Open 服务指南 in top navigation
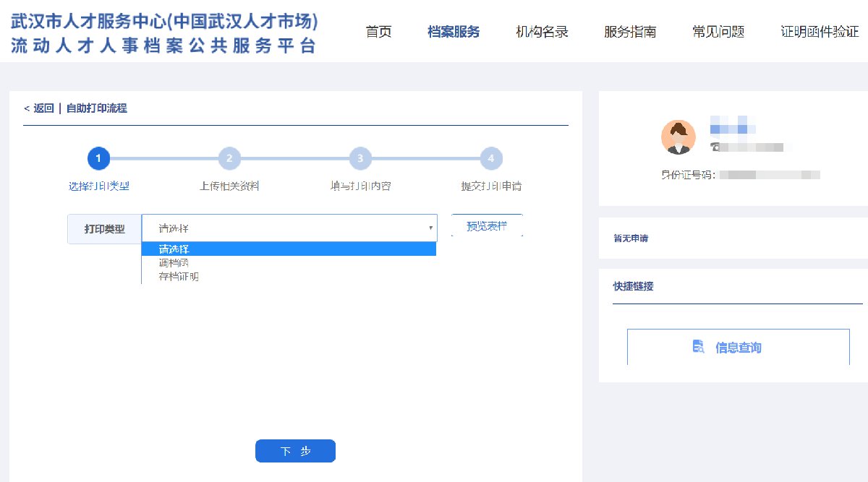 pos(630,32)
